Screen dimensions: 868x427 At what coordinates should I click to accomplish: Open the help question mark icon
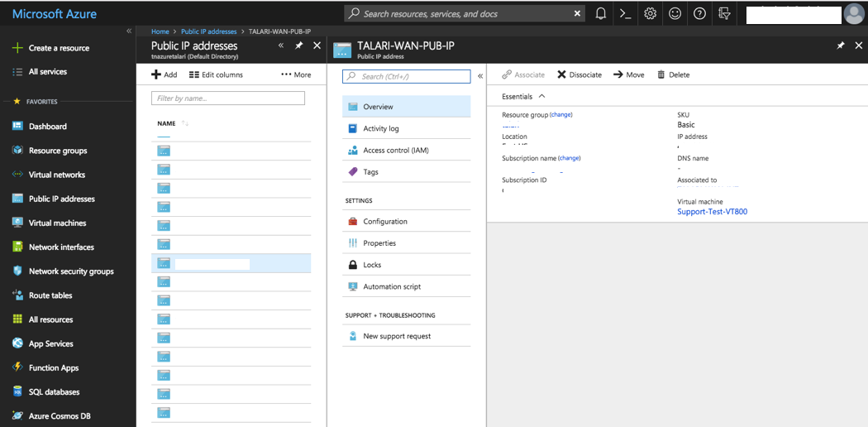699,13
